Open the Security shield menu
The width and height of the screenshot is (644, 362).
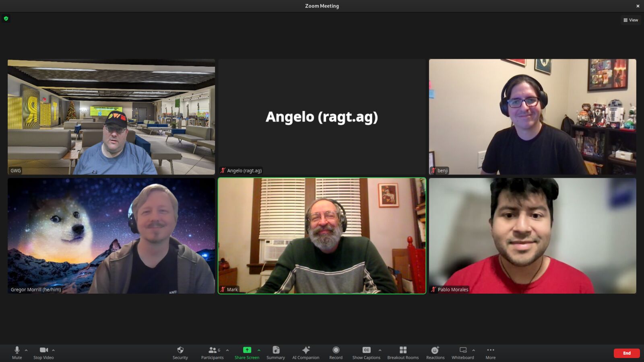tap(180, 353)
